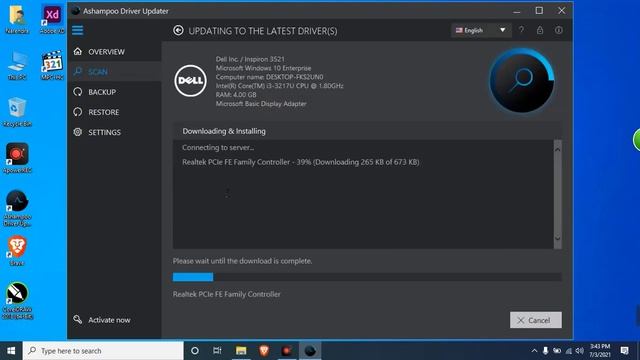Viewport: 640px width, 360px height.
Task: Click the lock icon in header
Action: coord(540,30)
